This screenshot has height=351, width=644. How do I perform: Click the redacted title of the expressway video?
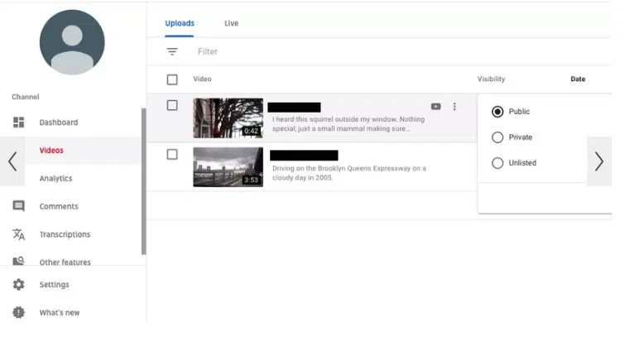coord(304,155)
